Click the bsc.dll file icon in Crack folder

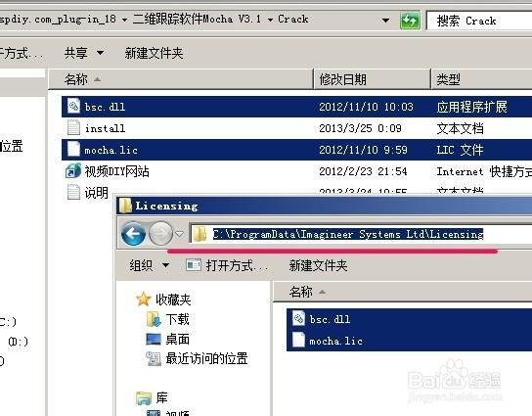pos(73,107)
